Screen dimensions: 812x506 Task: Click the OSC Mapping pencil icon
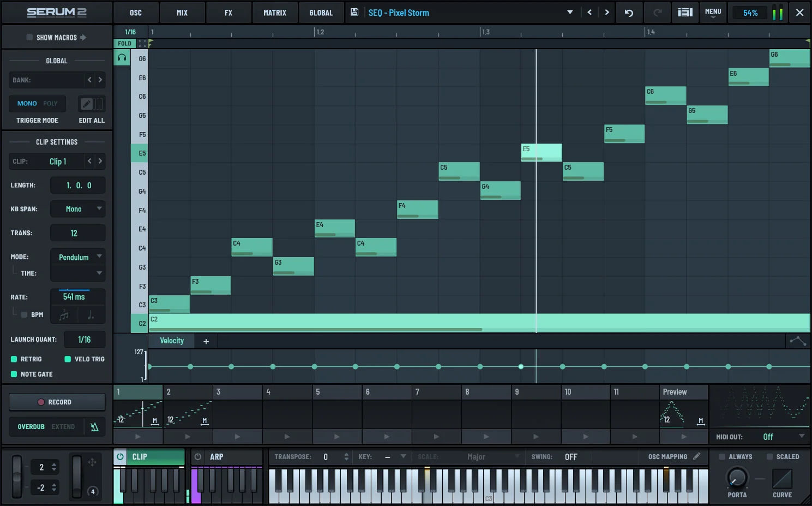click(696, 456)
